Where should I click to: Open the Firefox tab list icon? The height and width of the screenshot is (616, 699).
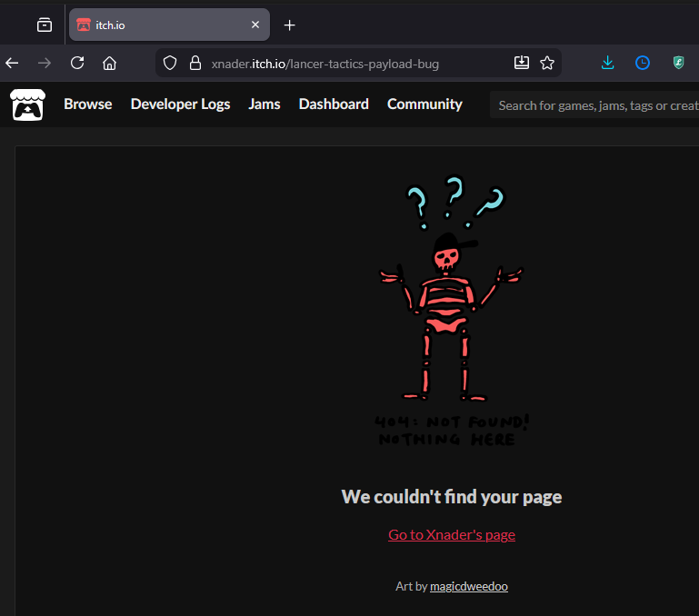pyautogui.click(x=45, y=25)
